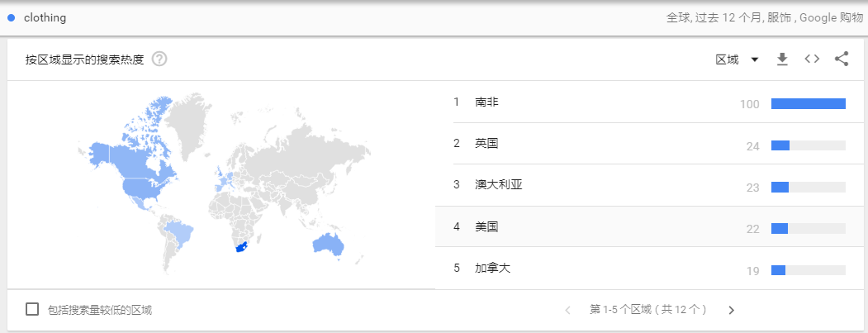
Task: Select the 加拿大 region entry
Action: click(x=650, y=269)
